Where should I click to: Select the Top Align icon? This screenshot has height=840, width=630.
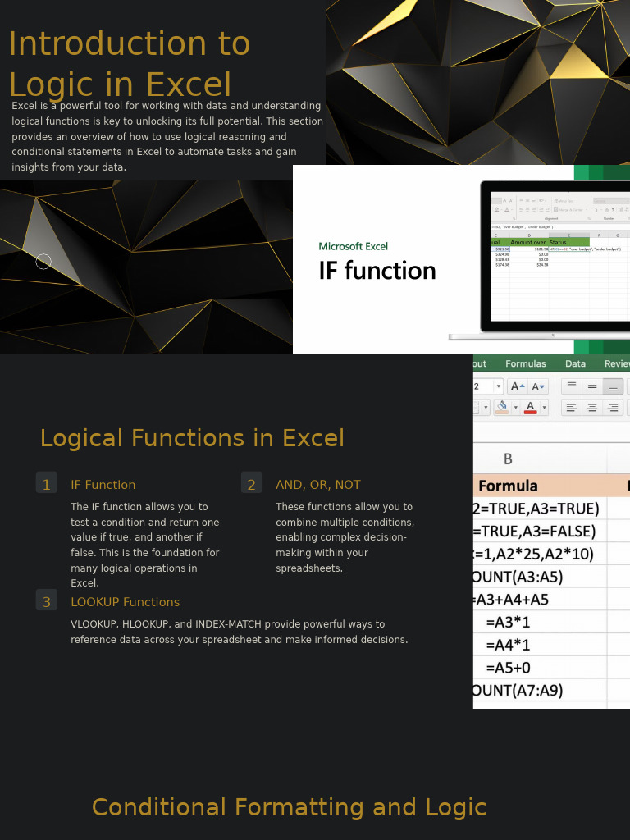point(572,386)
